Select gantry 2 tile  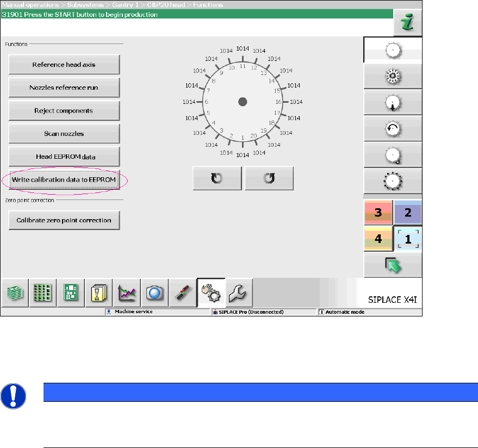pyautogui.click(x=408, y=213)
